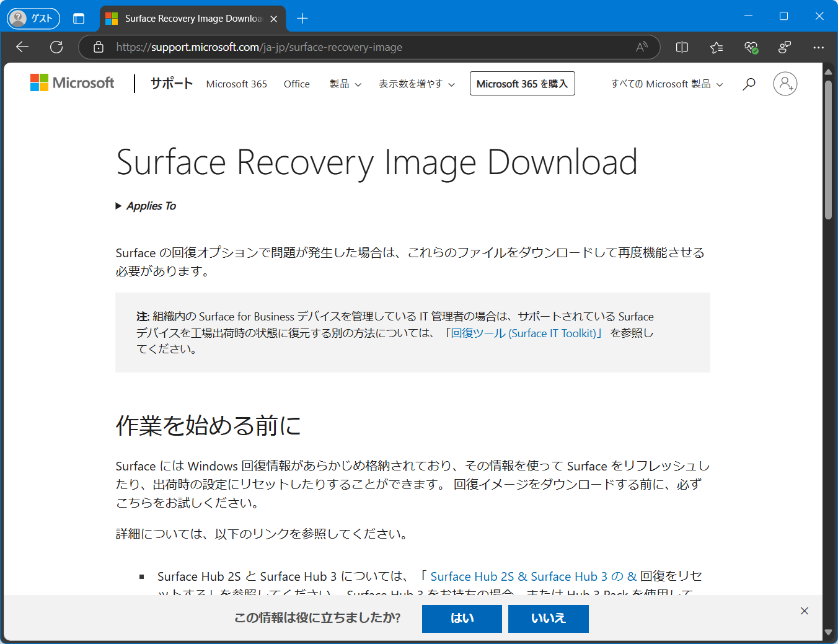This screenshot has height=644, width=838.
Task: Open Office menu item
Action: pos(297,84)
